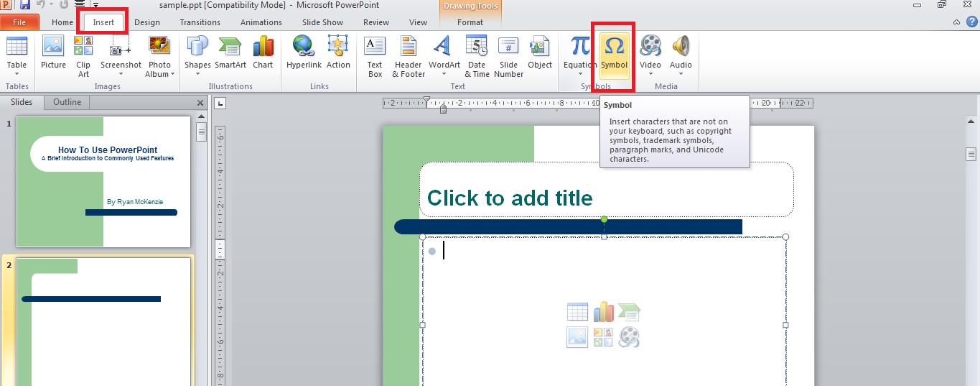Screen dimensions: 980x386
Task: Expand the Screenshot dropdown arrow
Action: (x=121, y=74)
